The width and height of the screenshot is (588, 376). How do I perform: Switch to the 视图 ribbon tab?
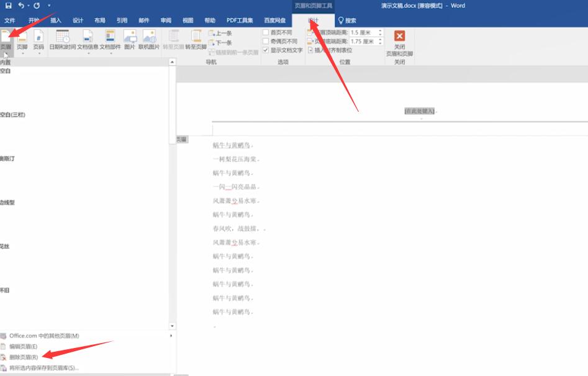click(x=188, y=21)
